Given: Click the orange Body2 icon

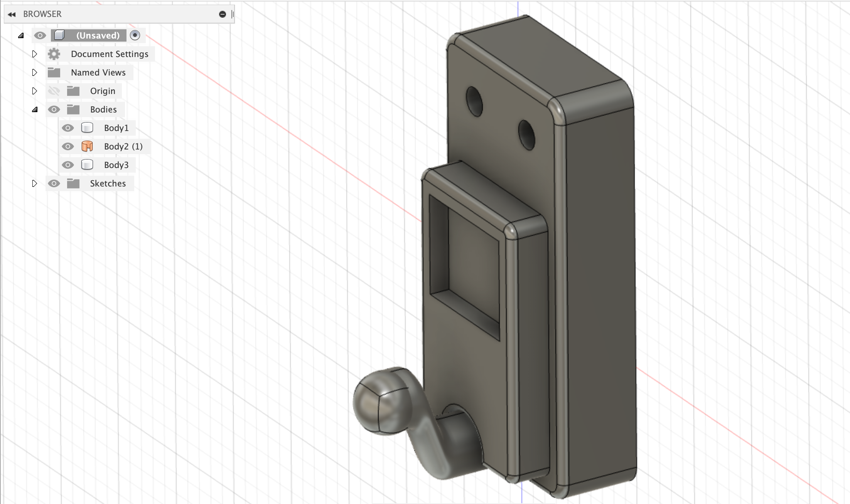Looking at the screenshot, I should 87,146.
